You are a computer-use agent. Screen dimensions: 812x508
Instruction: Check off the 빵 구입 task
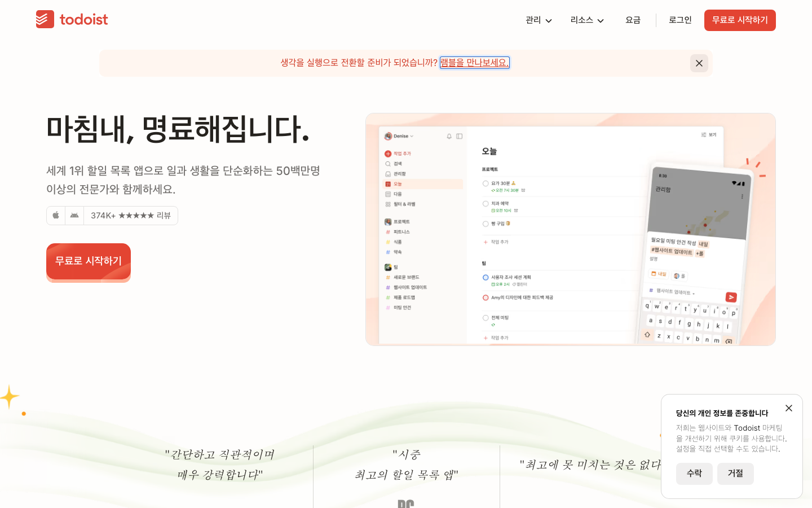[x=486, y=224]
